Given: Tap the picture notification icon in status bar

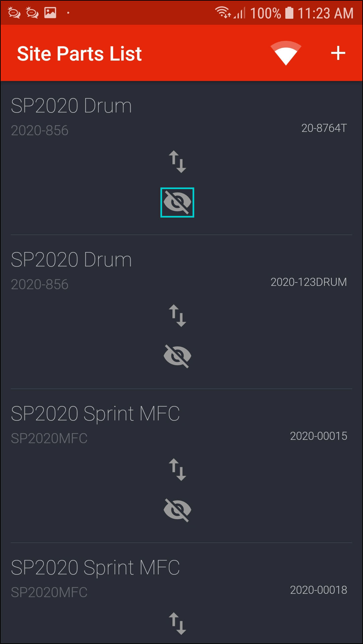Looking at the screenshot, I should point(50,13).
